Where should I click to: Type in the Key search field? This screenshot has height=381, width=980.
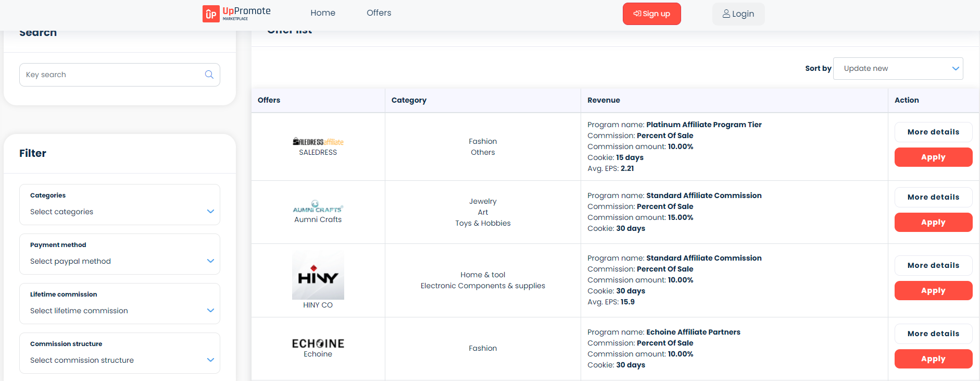112,75
